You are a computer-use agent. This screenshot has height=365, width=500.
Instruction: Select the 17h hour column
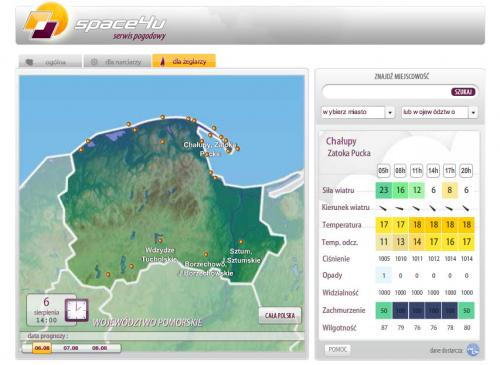[x=450, y=171]
